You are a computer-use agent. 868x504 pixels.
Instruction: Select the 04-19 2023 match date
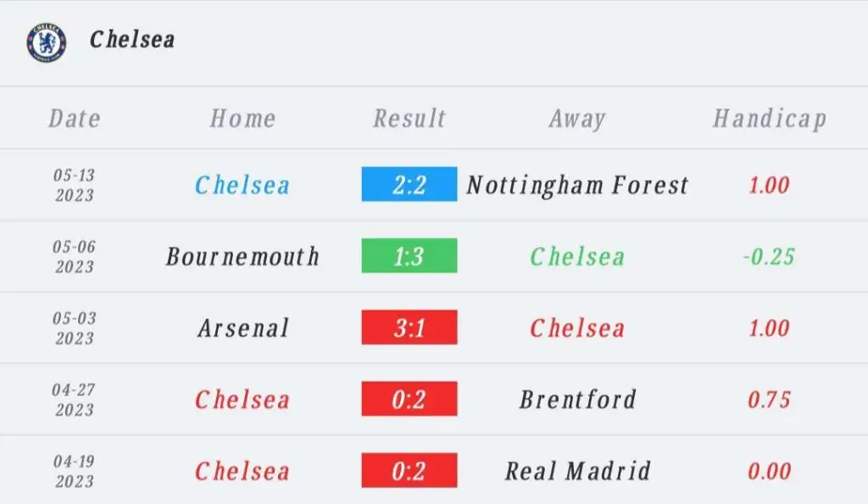(x=75, y=471)
